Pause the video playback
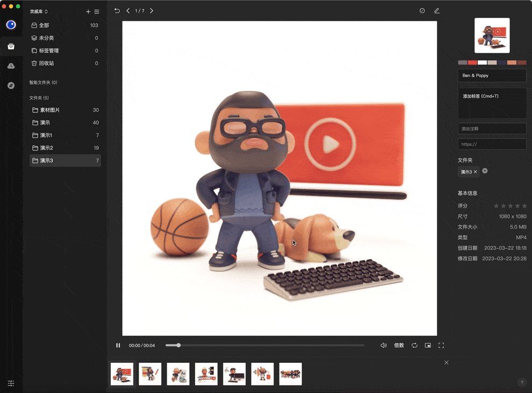Image resolution: width=532 pixels, height=393 pixels. click(118, 346)
